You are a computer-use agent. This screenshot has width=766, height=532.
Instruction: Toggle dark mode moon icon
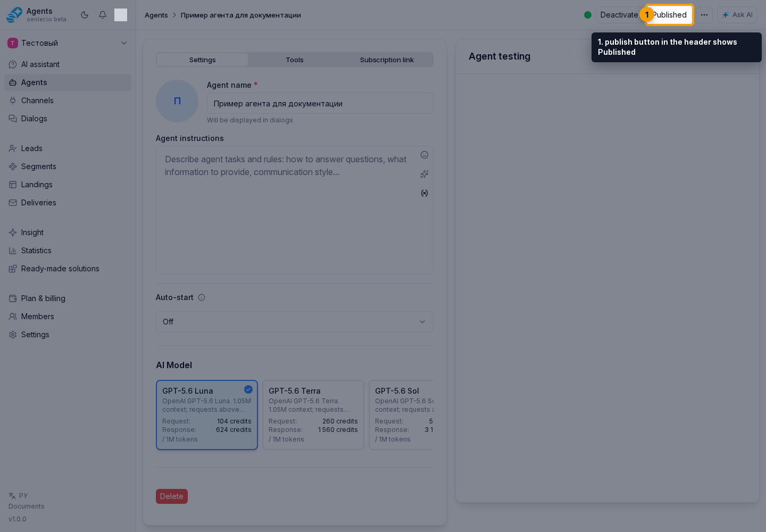(x=85, y=15)
